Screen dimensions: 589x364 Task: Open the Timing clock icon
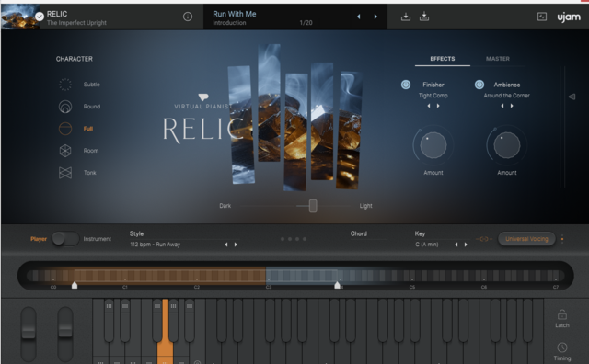click(x=562, y=347)
